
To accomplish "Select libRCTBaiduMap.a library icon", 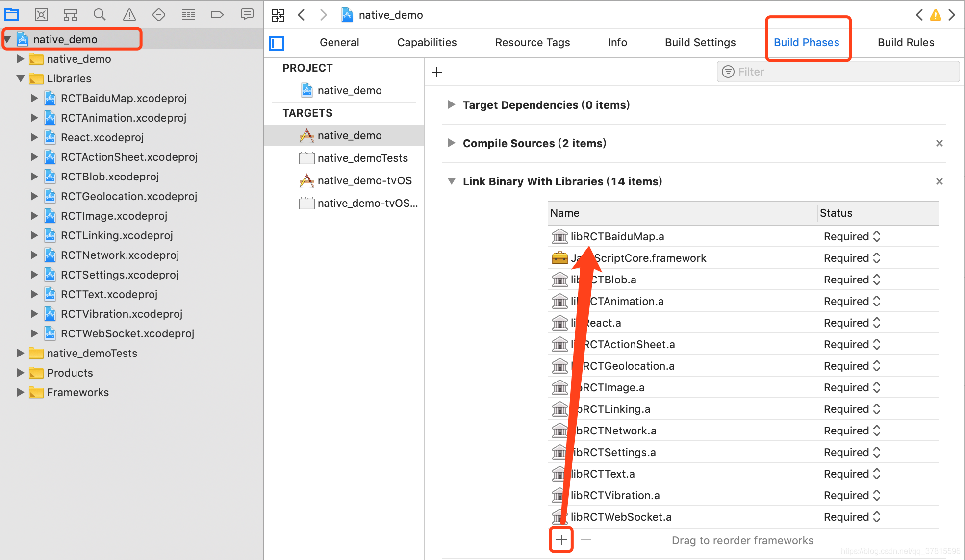I will click(559, 236).
